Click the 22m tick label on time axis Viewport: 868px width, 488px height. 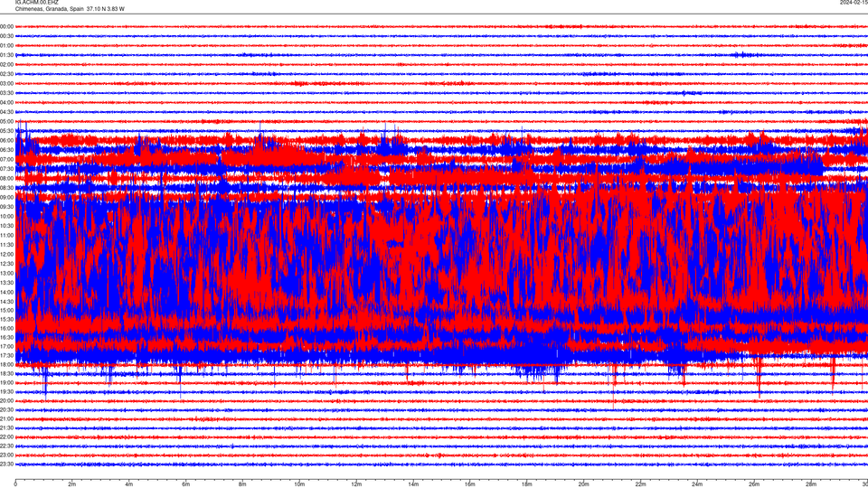point(640,484)
